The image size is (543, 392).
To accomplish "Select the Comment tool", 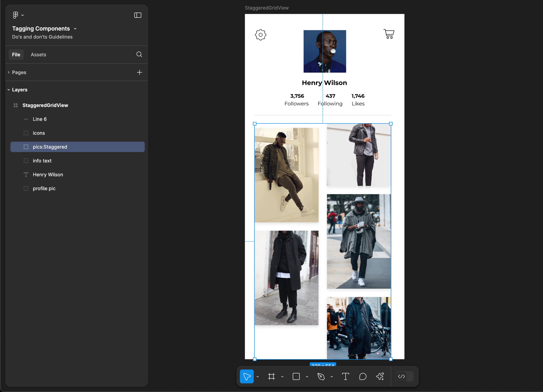I will (x=363, y=376).
